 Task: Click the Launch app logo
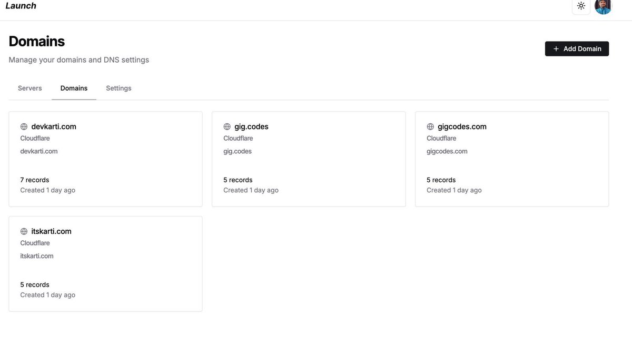click(x=21, y=5)
